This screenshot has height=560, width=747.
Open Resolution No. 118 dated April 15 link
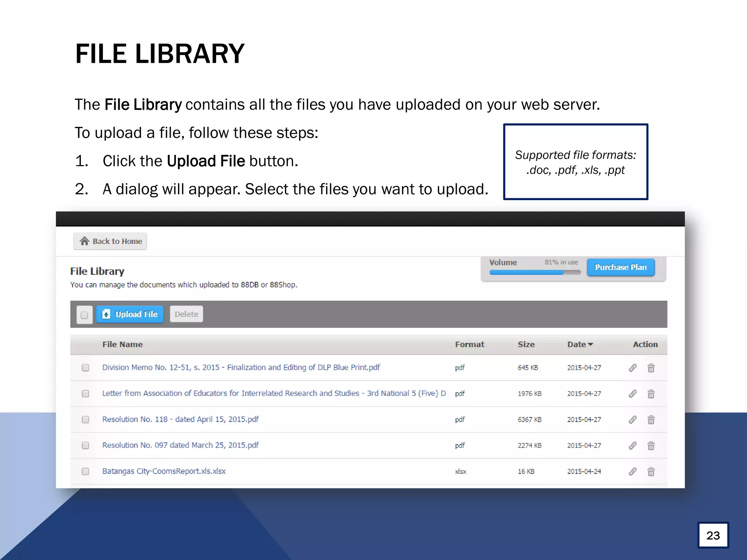[x=181, y=419]
